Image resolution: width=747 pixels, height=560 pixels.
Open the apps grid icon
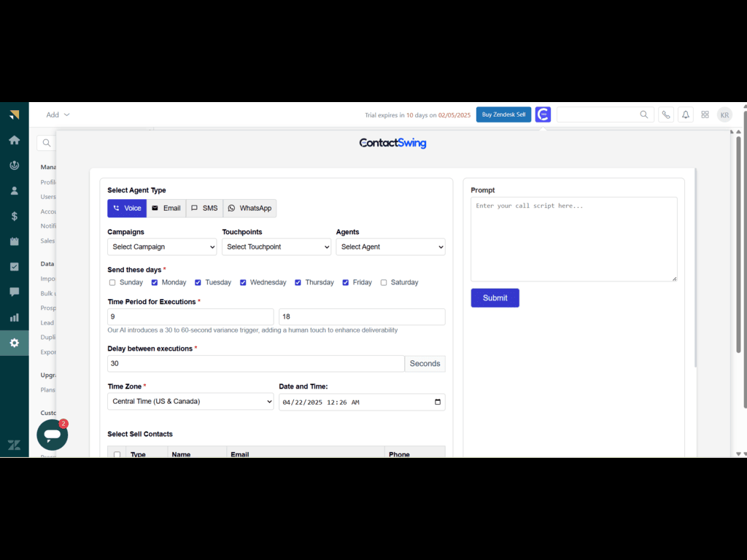pos(705,114)
